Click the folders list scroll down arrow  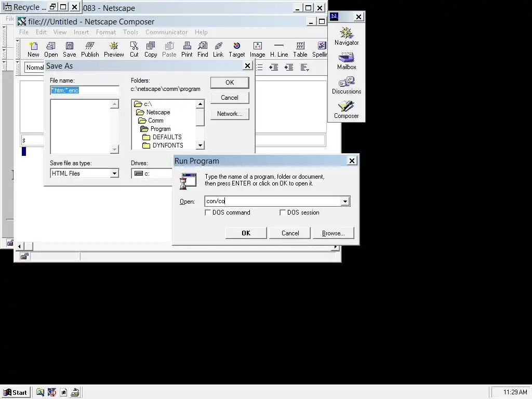tap(200, 145)
